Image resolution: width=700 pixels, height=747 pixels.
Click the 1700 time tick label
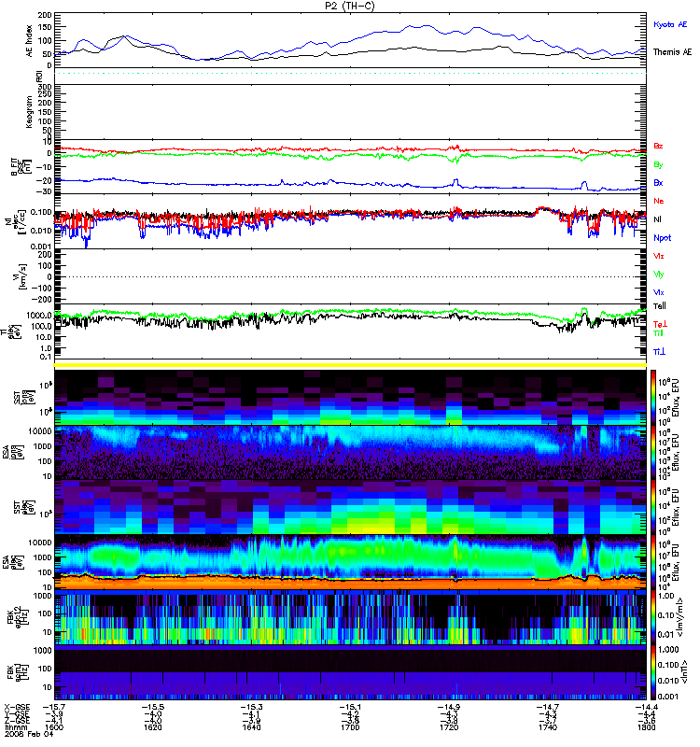coord(350,727)
